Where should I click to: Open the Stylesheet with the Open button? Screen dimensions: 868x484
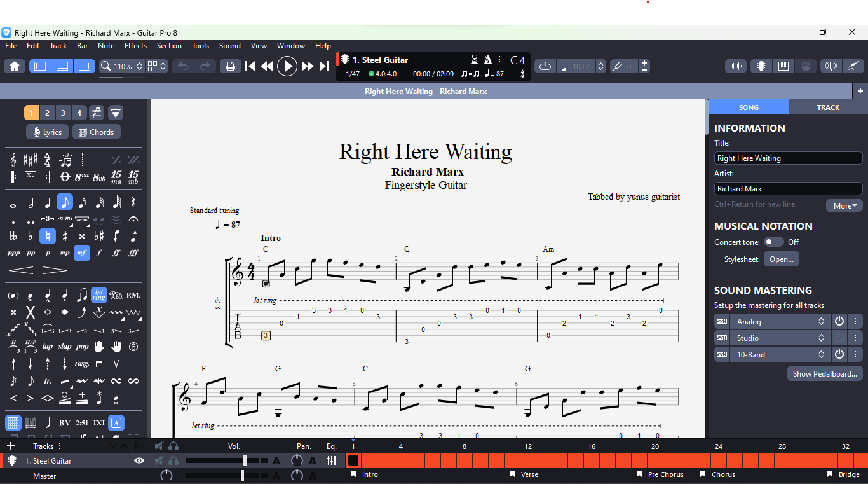pos(781,259)
